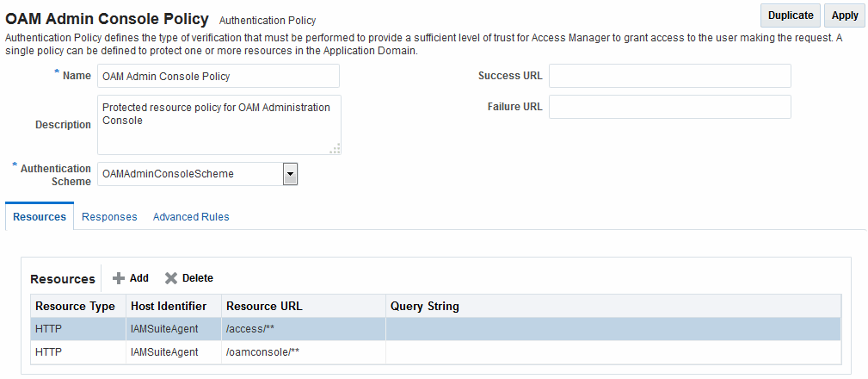Click the description resize grip handle

tap(336, 149)
